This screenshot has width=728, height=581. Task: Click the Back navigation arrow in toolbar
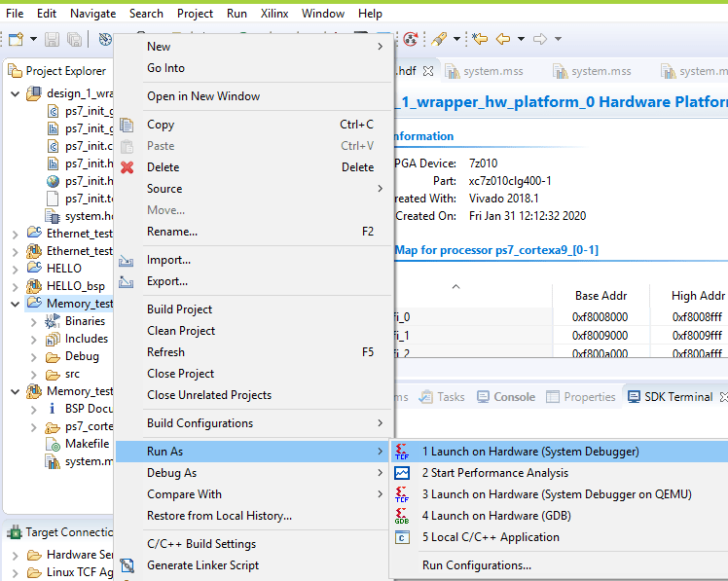(502, 39)
